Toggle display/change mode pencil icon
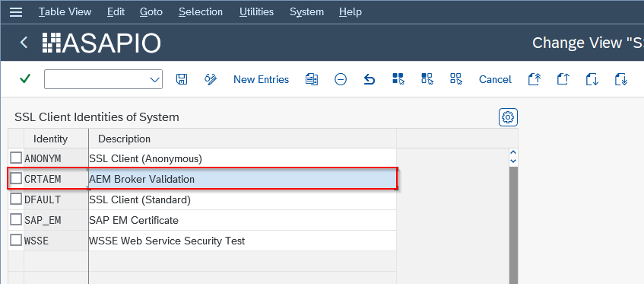The width and height of the screenshot is (644, 284). pyautogui.click(x=211, y=79)
